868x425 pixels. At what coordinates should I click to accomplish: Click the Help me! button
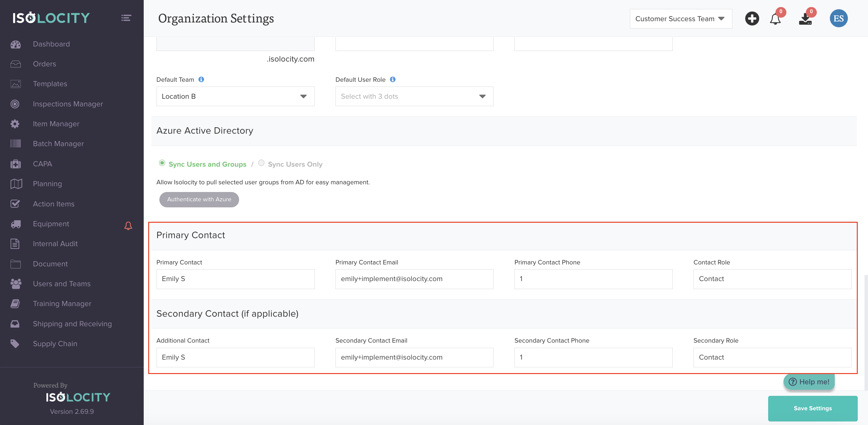coord(808,382)
